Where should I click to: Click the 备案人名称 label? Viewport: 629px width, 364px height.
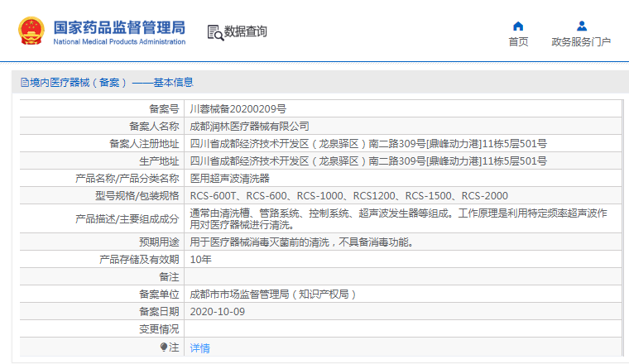coord(154,127)
